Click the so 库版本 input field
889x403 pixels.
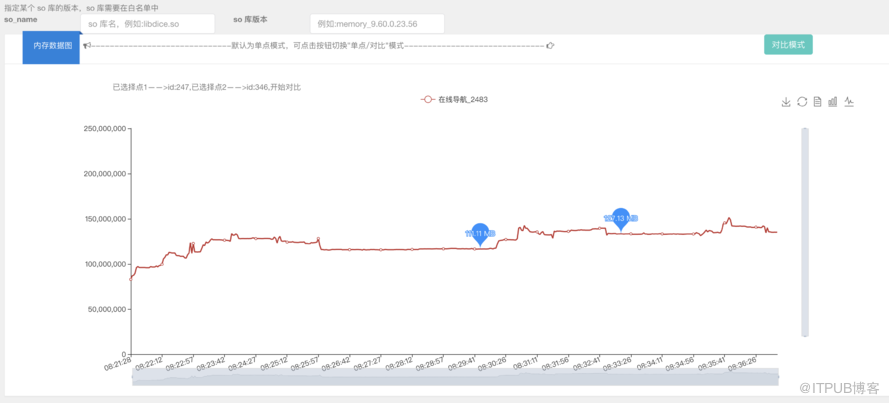(x=378, y=23)
